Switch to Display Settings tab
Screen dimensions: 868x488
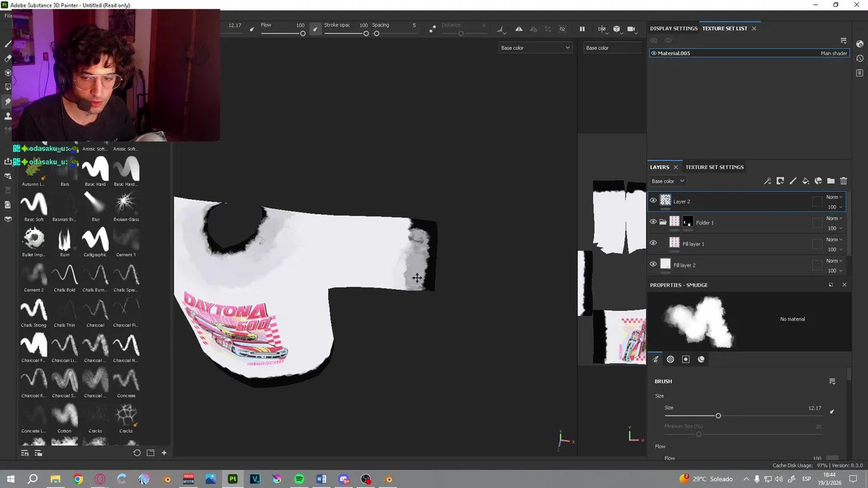click(673, 28)
